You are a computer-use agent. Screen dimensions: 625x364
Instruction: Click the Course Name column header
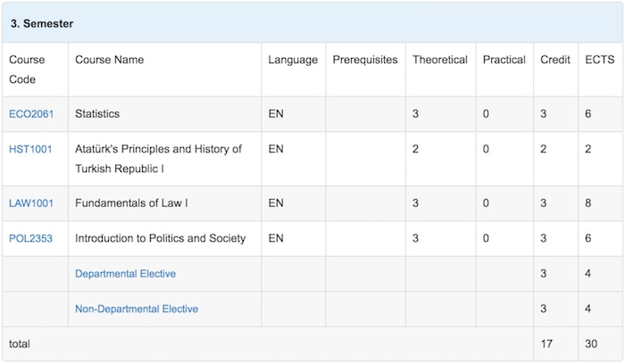coord(109,60)
